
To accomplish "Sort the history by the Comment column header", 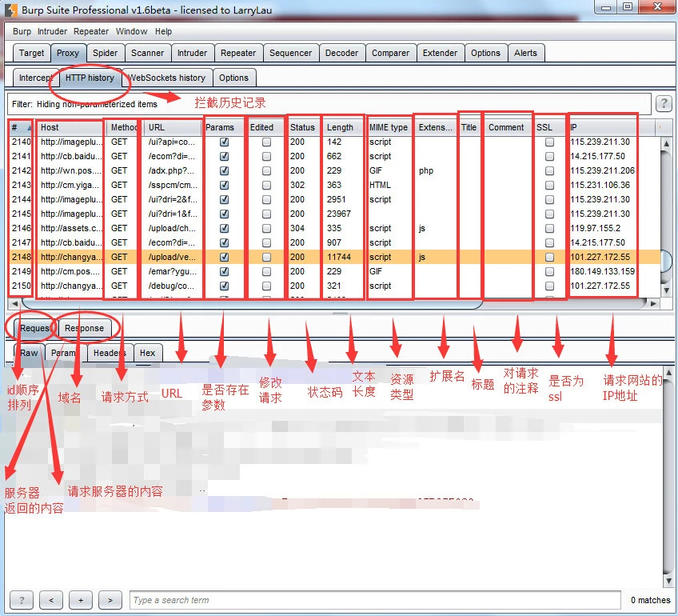I will tap(506, 128).
